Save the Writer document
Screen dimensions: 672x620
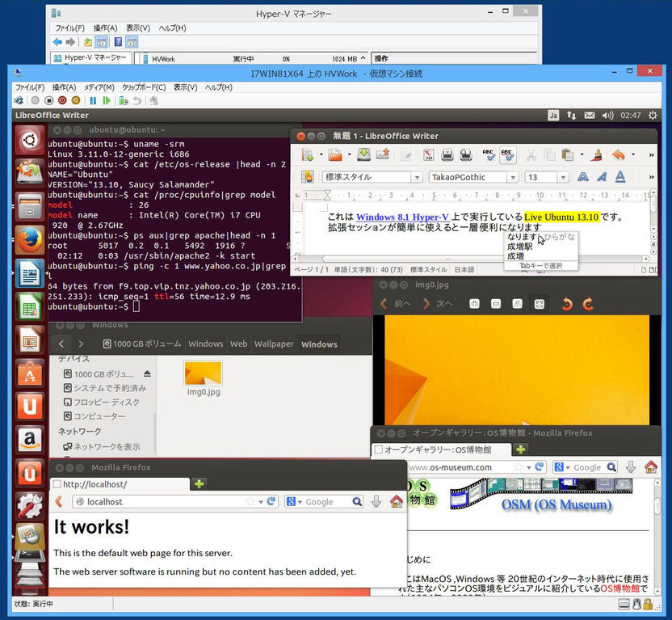point(363,154)
